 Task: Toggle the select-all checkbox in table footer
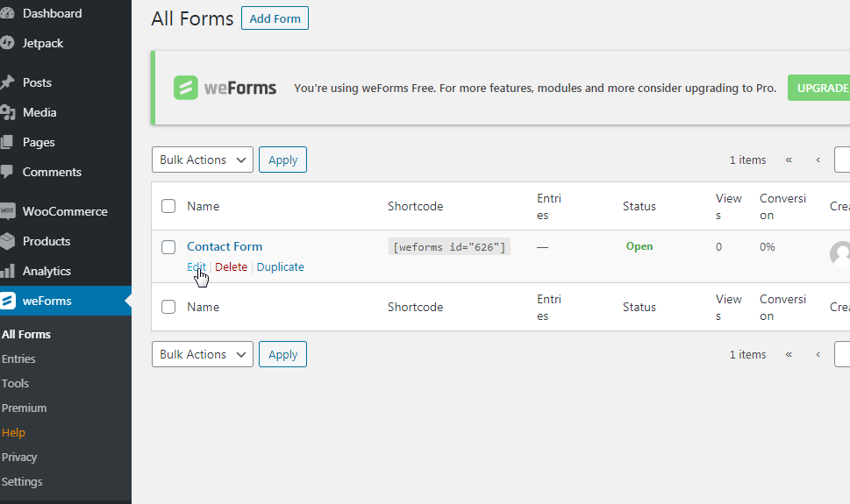point(168,307)
